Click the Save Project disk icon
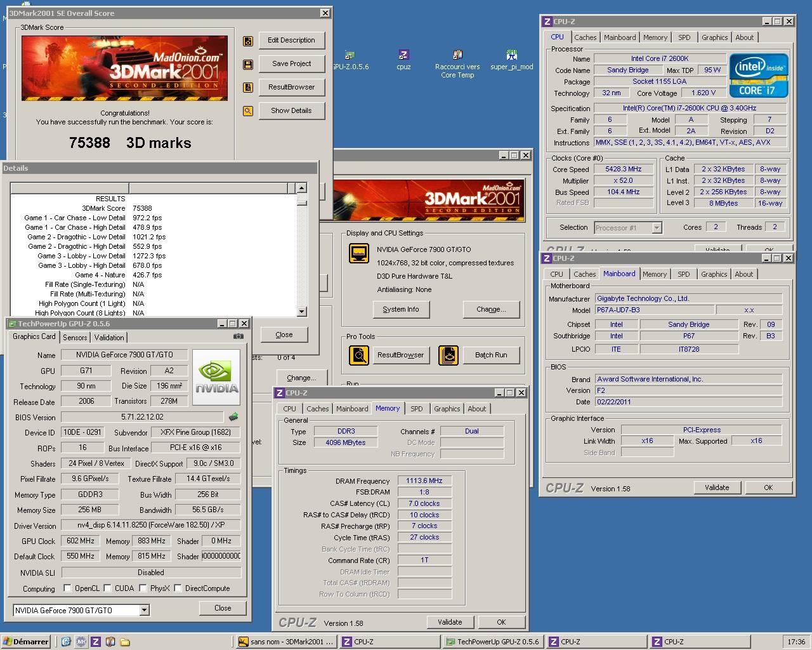Viewport: 812px width, 650px height. (x=248, y=64)
